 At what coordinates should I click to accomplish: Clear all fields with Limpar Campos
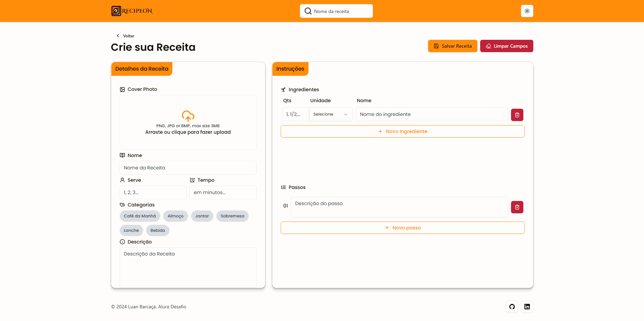pos(507,46)
